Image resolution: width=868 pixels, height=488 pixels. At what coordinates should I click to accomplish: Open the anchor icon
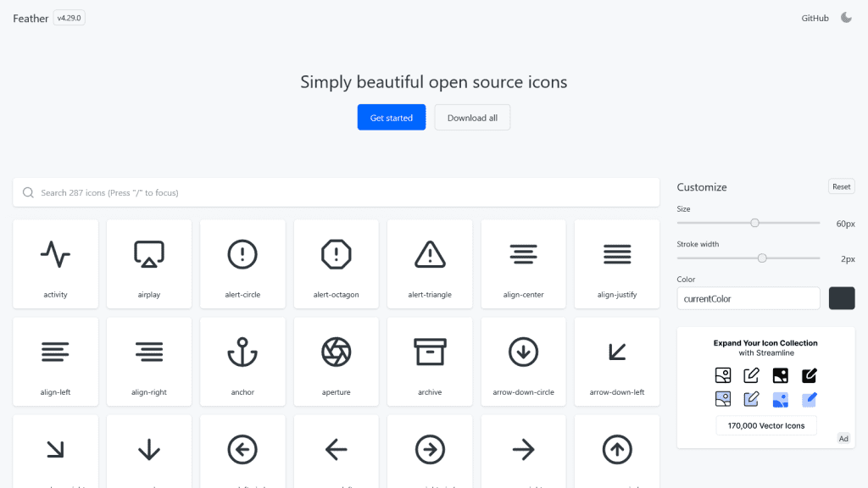242,361
